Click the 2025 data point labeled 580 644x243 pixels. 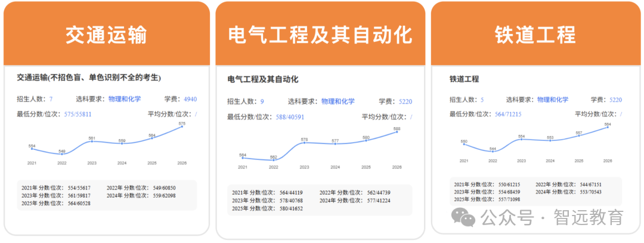coord(366,141)
